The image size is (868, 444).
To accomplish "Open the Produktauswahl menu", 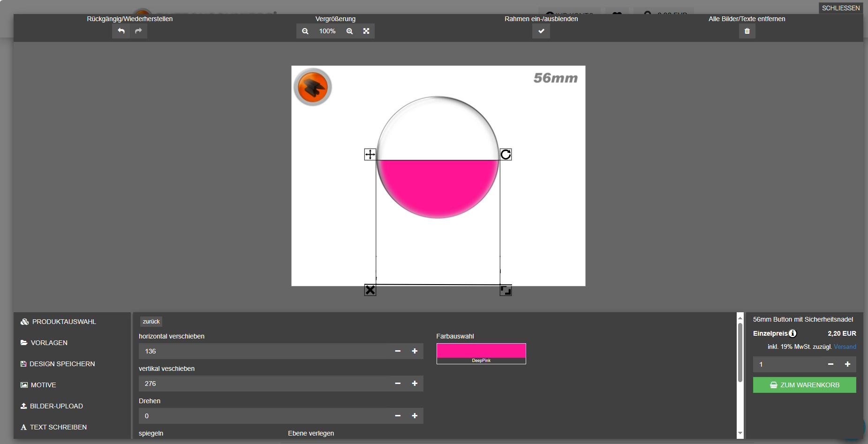I will pyautogui.click(x=64, y=322).
